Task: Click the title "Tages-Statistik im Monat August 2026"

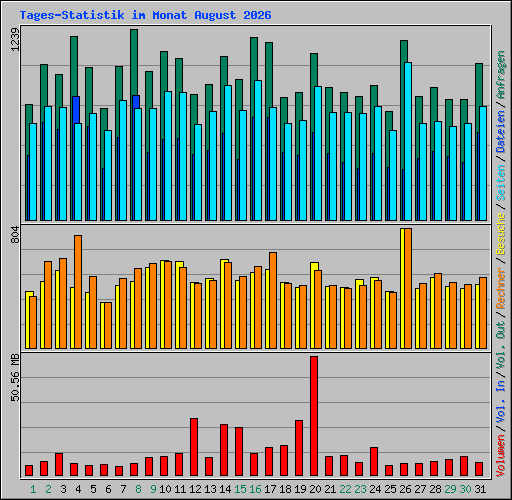Action: [145, 15]
